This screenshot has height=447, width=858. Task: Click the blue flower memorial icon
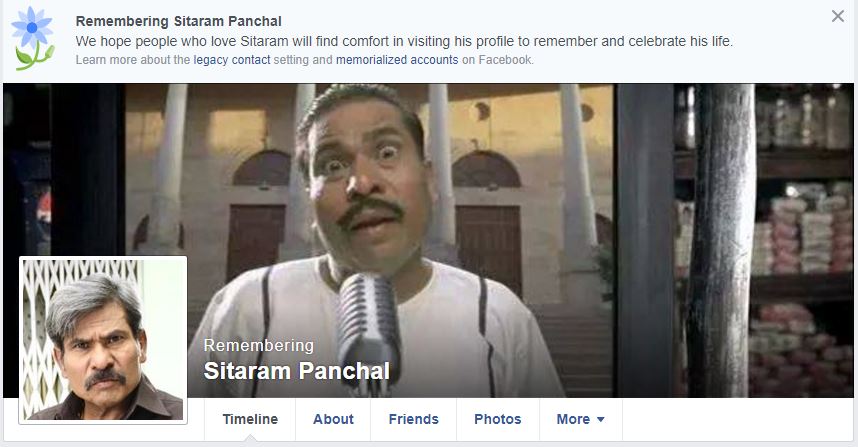tap(33, 39)
